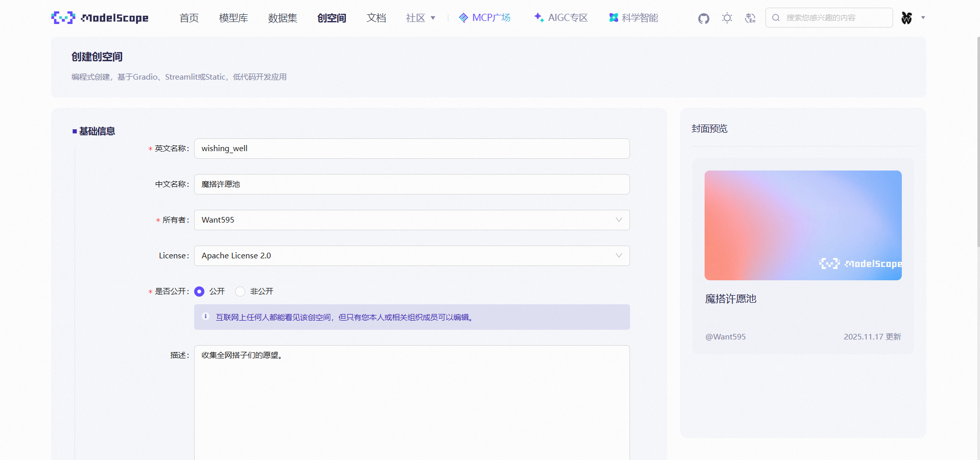Open the user avatar menu
Viewport: 980px width, 460px height.
pos(906,18)
